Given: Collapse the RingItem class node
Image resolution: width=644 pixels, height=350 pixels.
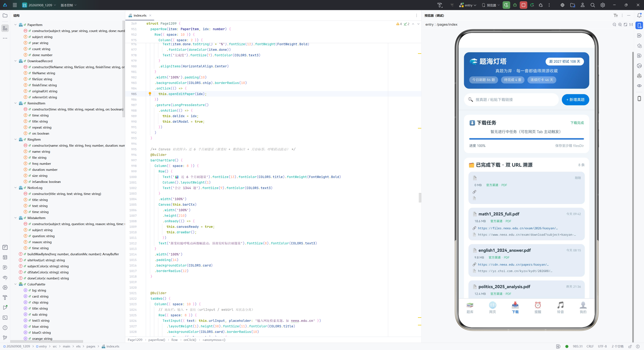Looking at the screenshot, I should (x=15, y=139).
